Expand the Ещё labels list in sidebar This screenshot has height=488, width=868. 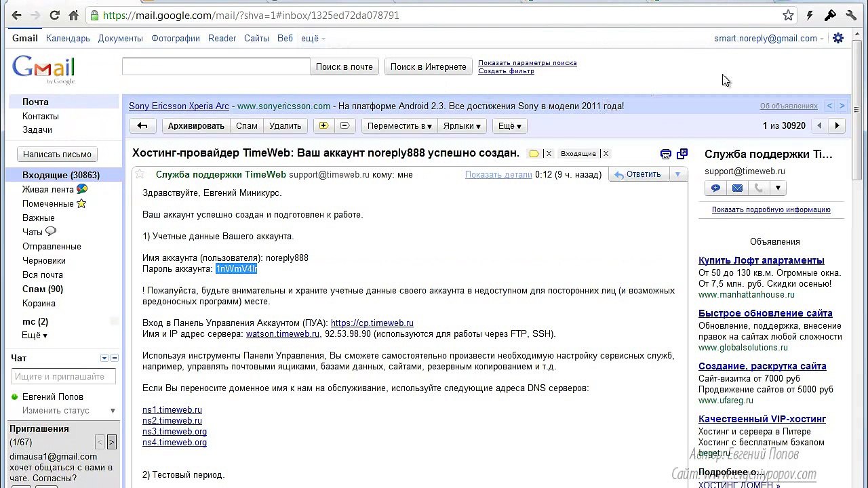[35, 335]
